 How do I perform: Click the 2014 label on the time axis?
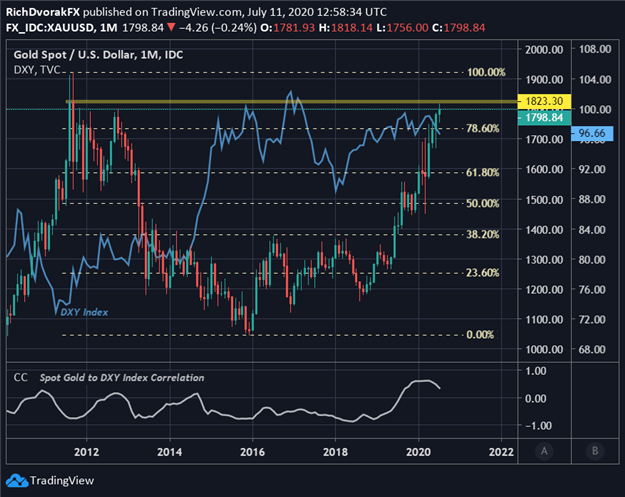tap(169, 452)
